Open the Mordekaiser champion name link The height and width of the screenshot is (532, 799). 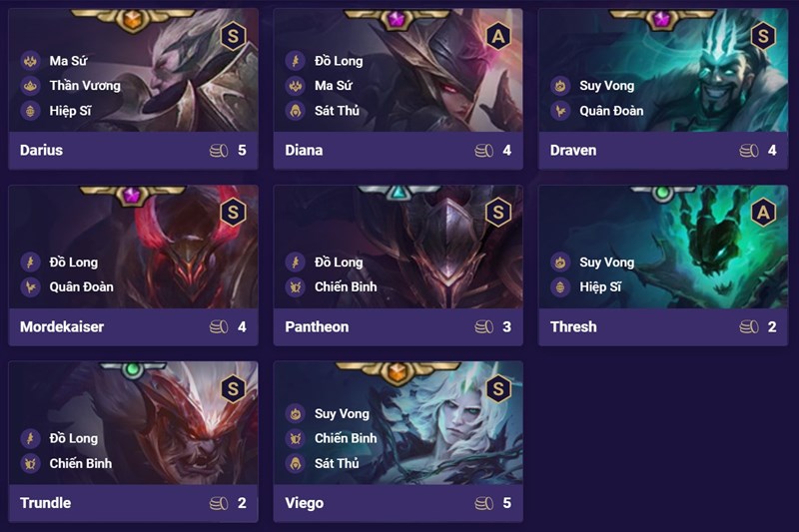point(62,326)
